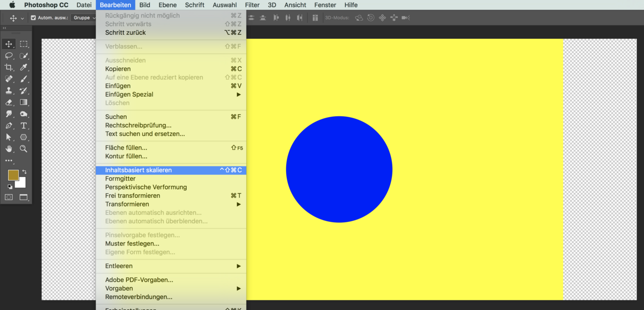644x310 pixels.
Task: Expand the Transformieren submenu
Action: [x=171, y=204]
